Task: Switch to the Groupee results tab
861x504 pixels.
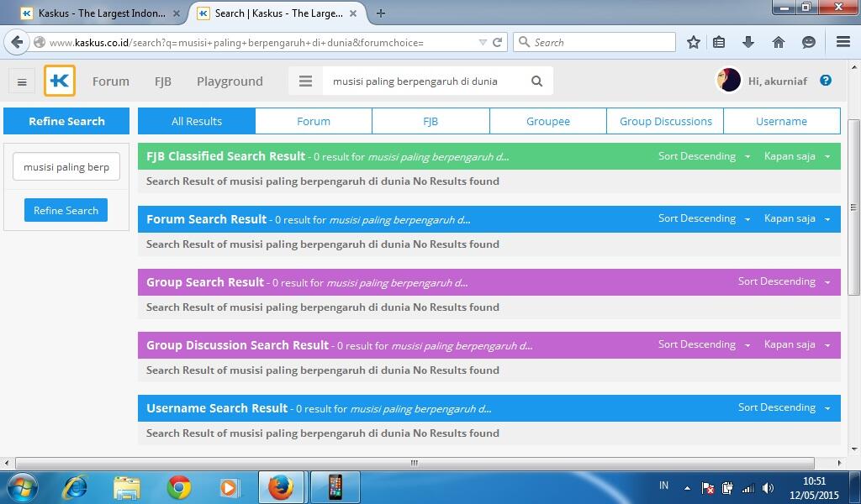Action: [x=548, y=121]
